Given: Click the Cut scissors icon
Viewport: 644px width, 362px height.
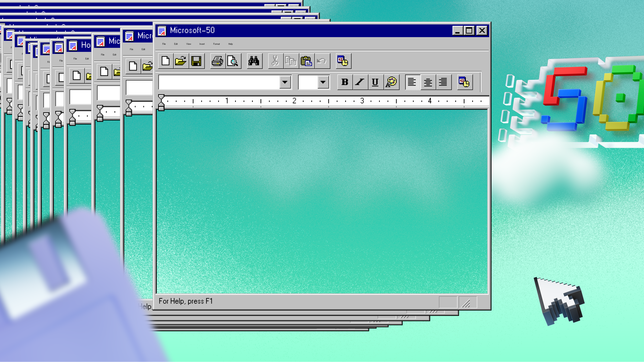Looking at the screenshot, I should click(276, 61).
